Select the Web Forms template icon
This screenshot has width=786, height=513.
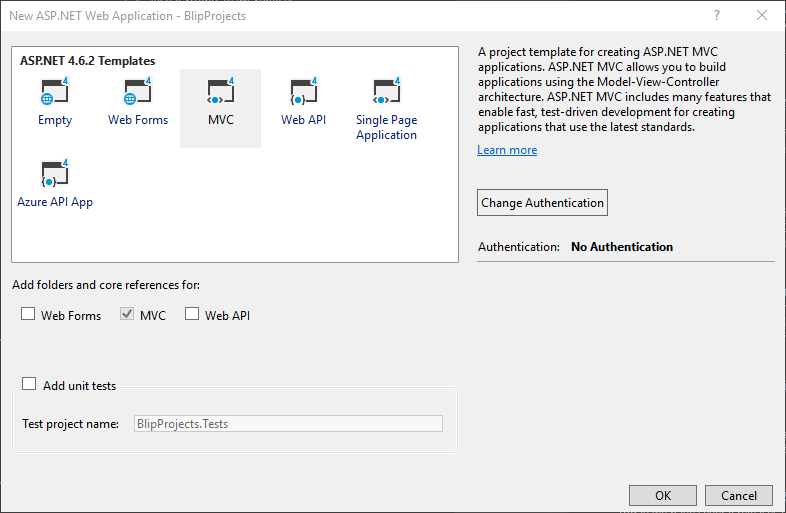tap(137, 91)
